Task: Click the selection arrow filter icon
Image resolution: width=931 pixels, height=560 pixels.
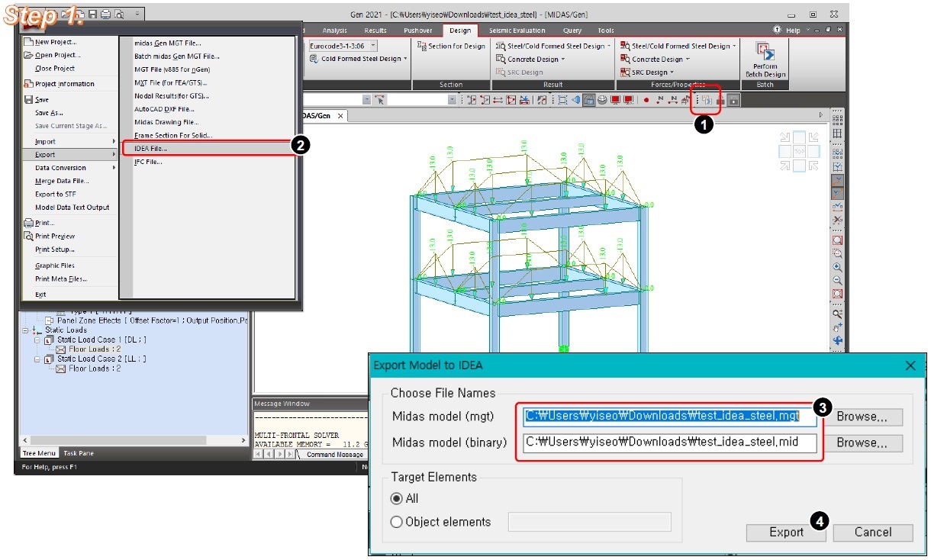Action: click(380, 100)
